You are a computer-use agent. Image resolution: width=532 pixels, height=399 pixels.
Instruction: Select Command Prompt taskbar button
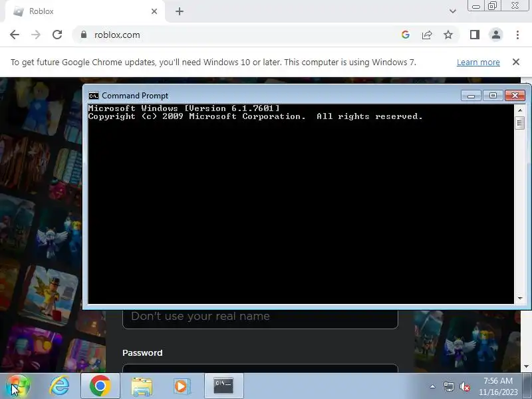(223, 386)
